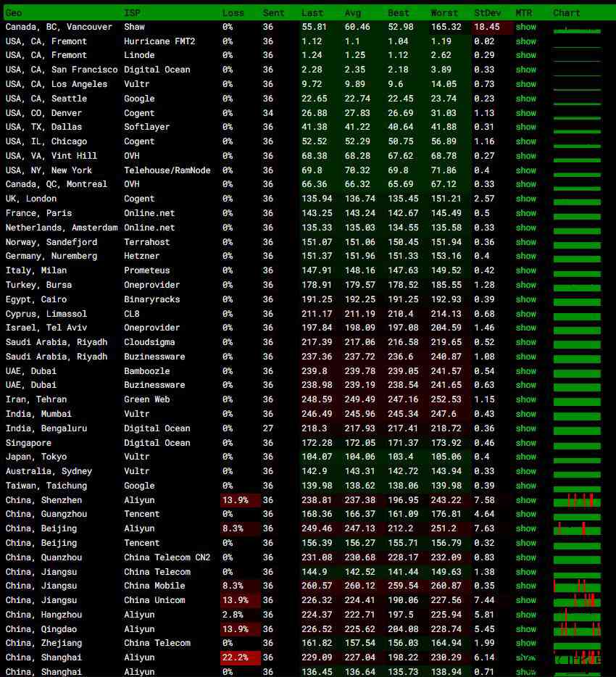Click the Loss column header
The image size is (616, 677).
point(233,13)
